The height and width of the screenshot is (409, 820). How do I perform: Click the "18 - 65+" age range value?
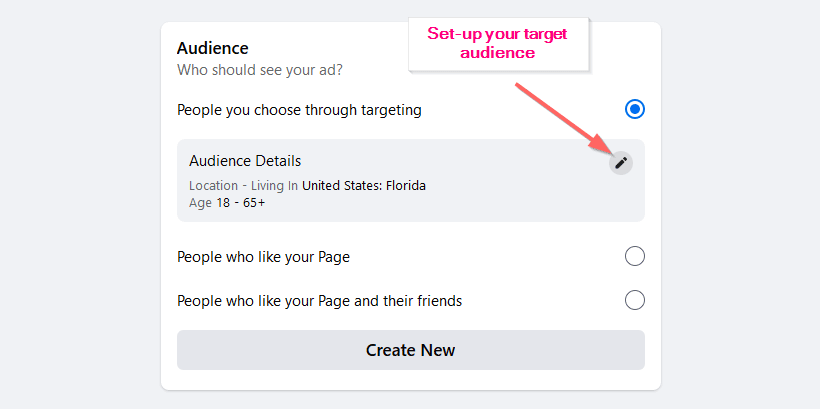pyautogui.click(x=240, y=203)
